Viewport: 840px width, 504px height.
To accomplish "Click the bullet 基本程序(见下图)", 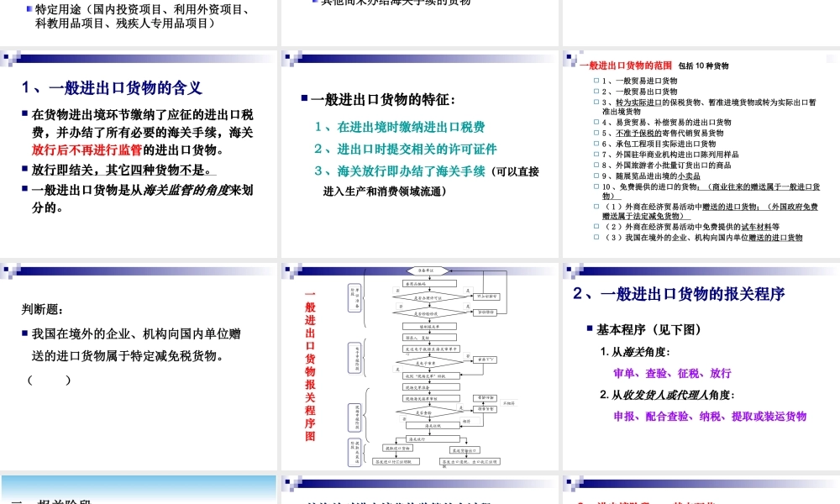I will (648, 330).
